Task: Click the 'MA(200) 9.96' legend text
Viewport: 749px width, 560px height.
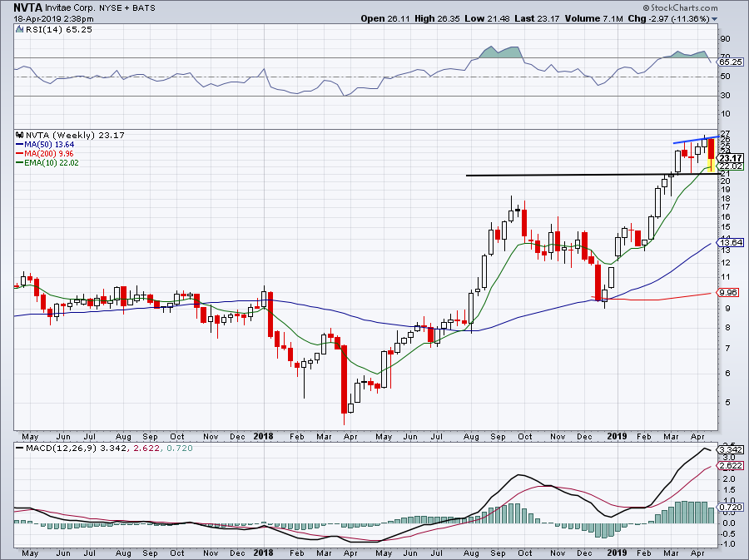Action: (49, 153)
